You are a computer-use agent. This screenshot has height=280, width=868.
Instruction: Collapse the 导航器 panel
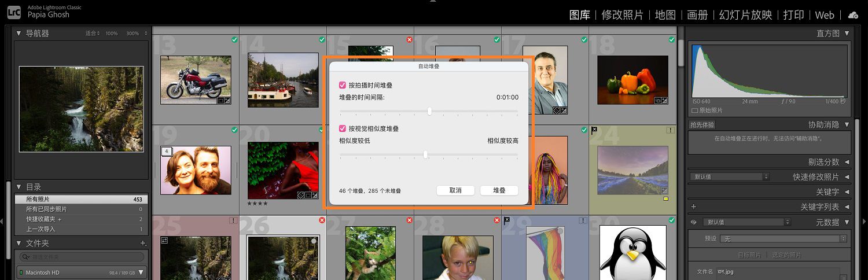tap(19, 34)
